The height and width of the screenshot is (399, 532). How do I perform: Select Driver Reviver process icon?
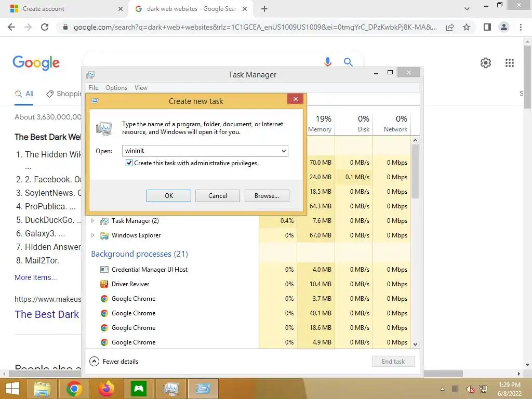(x=104, y=284)
